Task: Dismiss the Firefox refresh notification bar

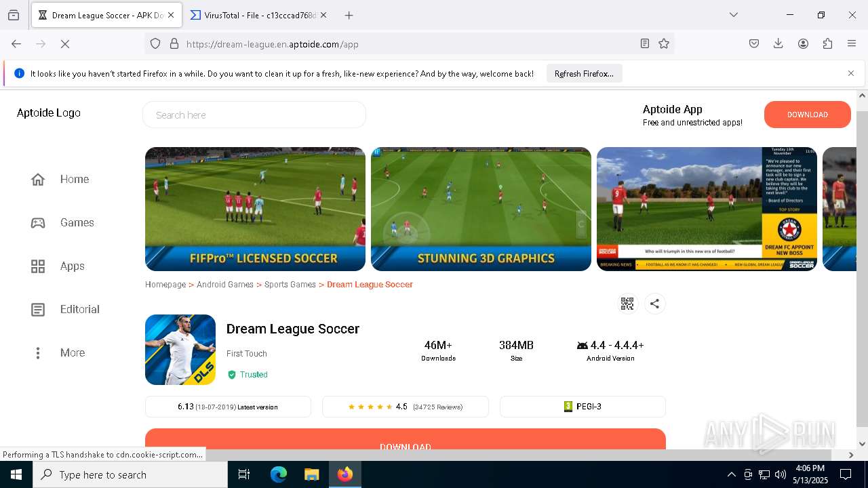Action: [x=850, y=73]
